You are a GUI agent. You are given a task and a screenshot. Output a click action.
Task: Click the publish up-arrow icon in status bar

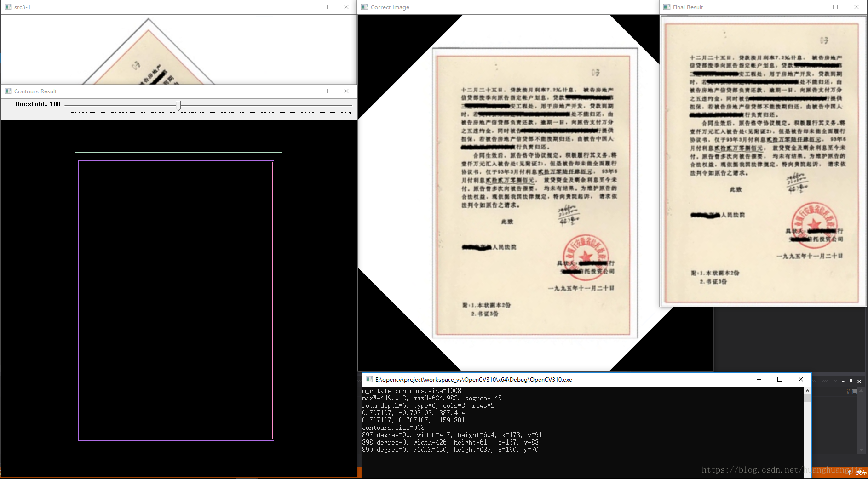pyautogui.click(x=850, y=473)
